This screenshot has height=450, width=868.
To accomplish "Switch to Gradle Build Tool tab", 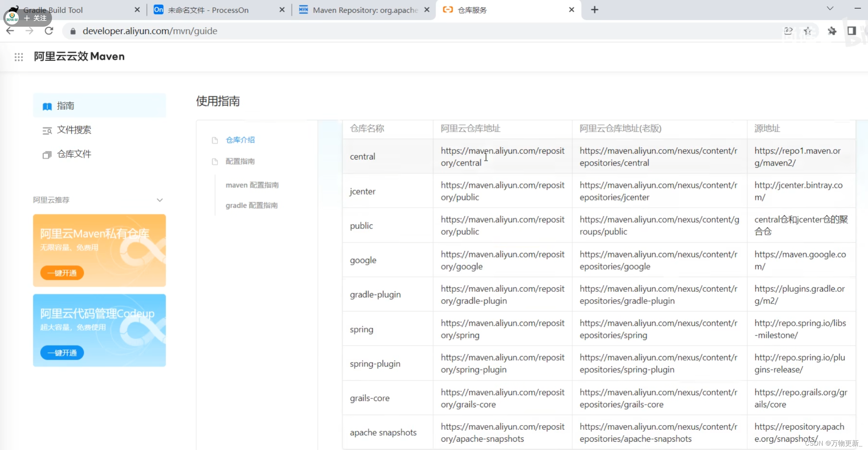I will coord(73,10).
